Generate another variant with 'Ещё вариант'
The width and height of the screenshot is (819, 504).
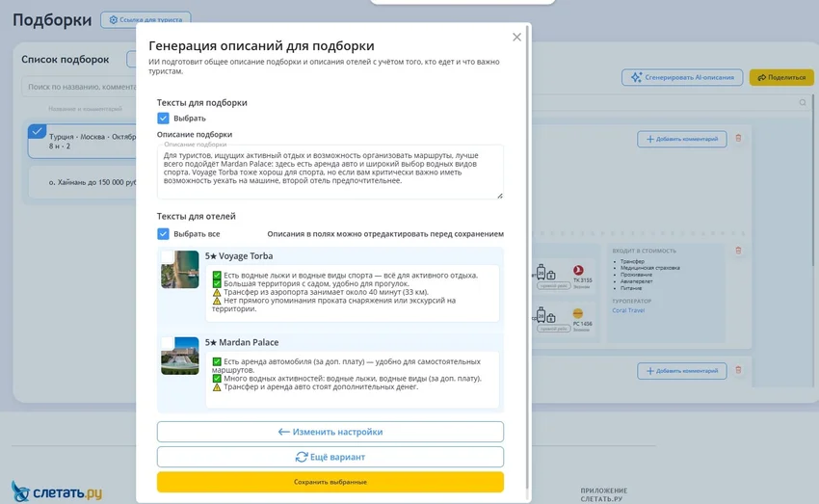330,457
